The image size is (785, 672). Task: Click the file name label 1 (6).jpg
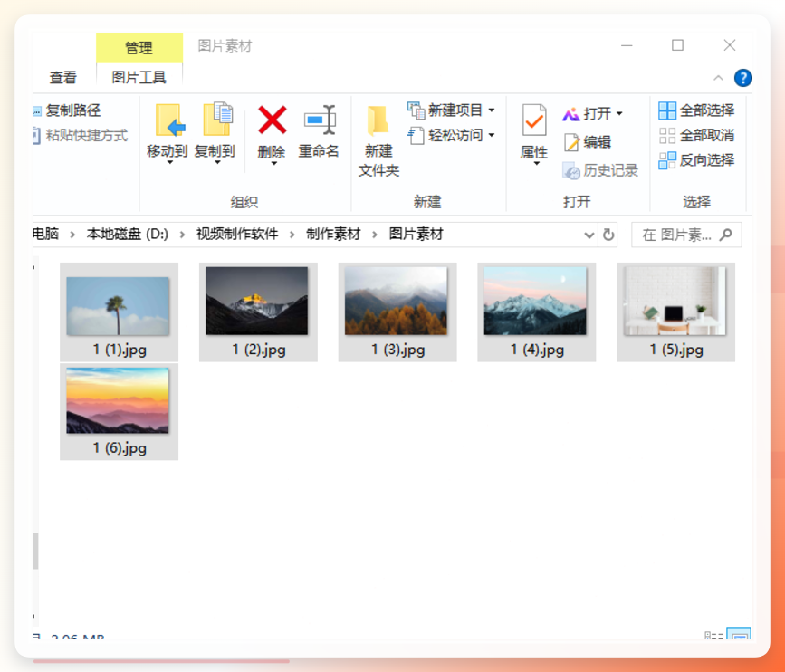[x=120, y=447]
